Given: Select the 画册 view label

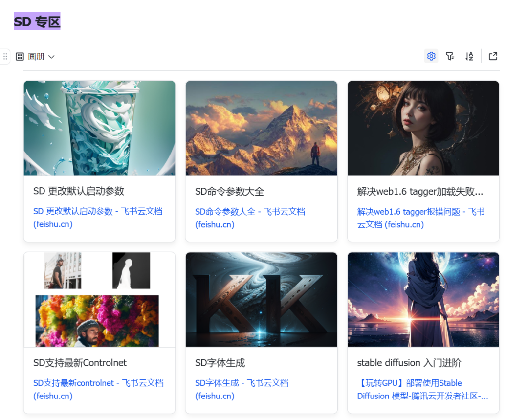Looking at the screenshot, I should pos(36,57).
